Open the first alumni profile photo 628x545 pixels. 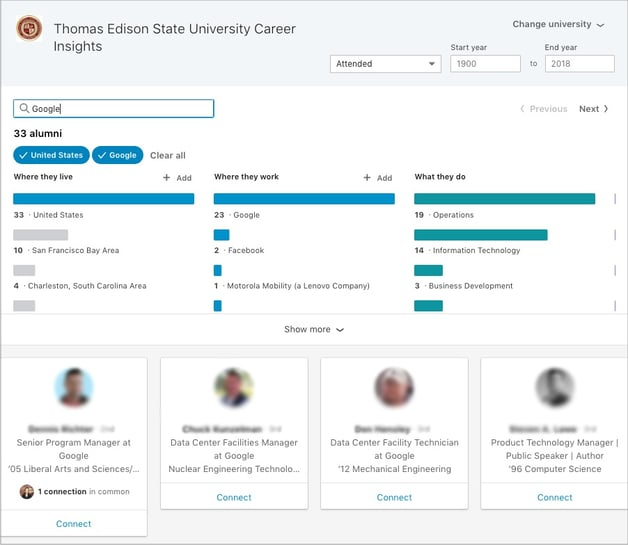(x=74, y=387)
